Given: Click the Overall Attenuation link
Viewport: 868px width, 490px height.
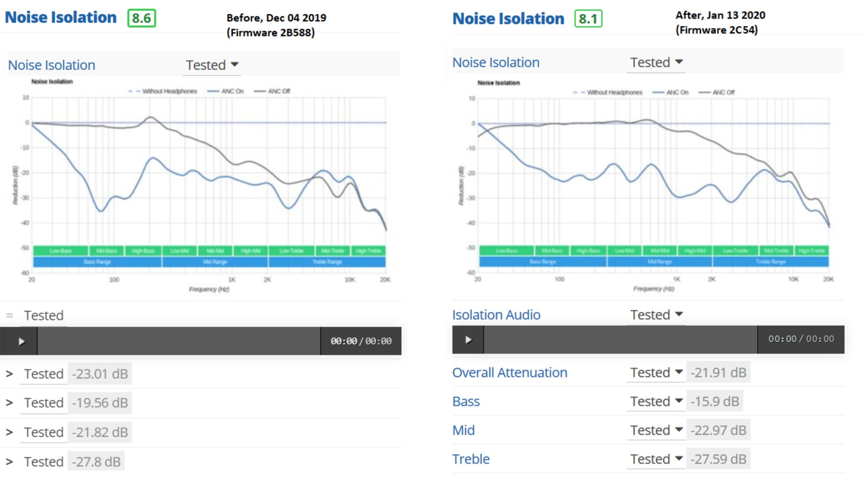Looking at the screenshot, I should (x=510, y=373).
